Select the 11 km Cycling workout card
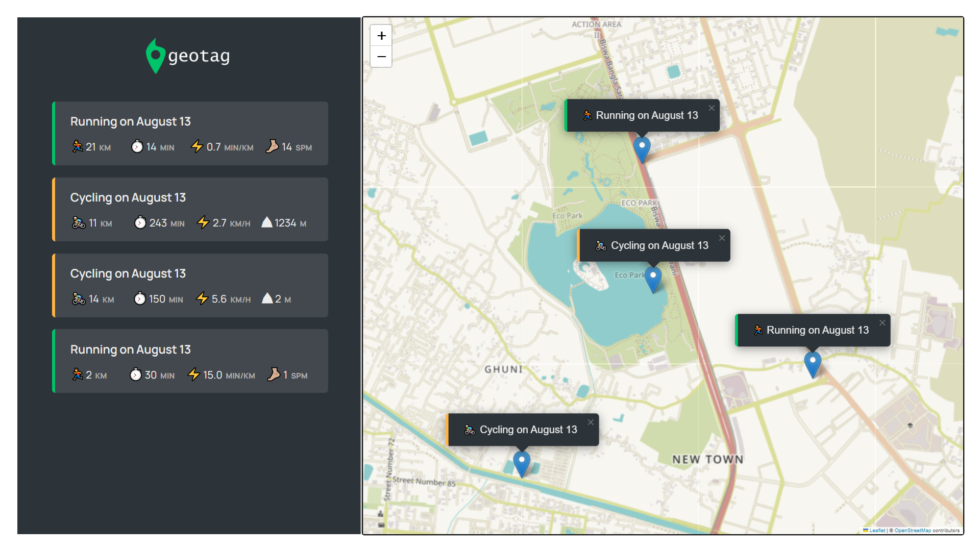This screenshot has width=980, height=551. tap(190, 209)
